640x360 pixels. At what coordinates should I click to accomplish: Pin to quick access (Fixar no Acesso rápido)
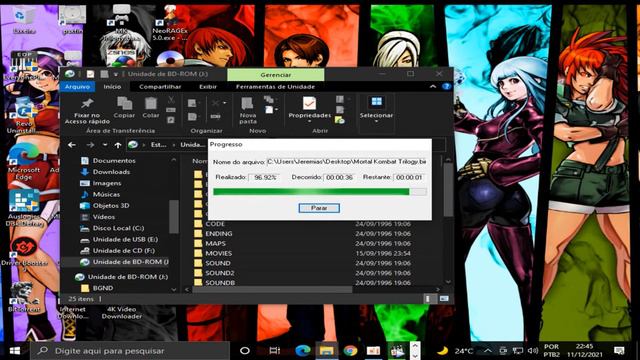[87, 111]
